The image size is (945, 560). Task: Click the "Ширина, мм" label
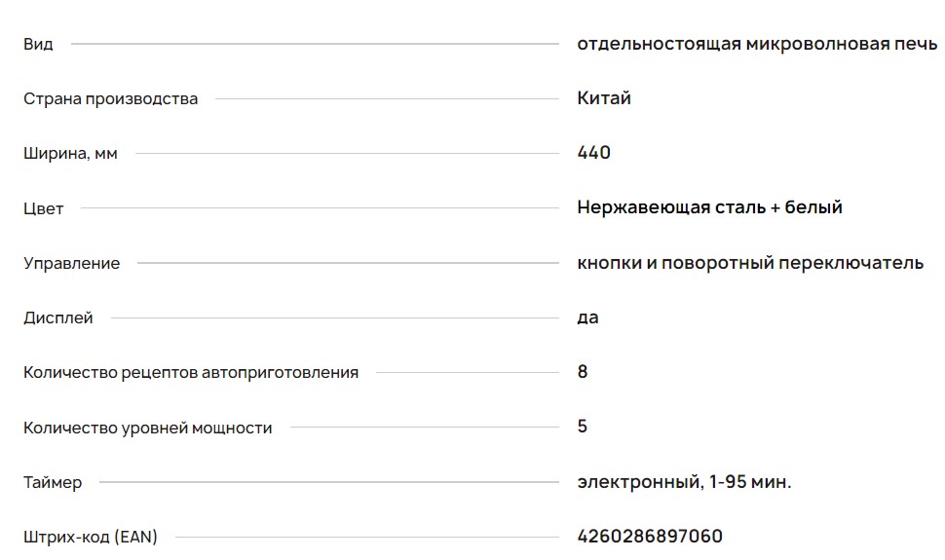(x=70, y=153)
